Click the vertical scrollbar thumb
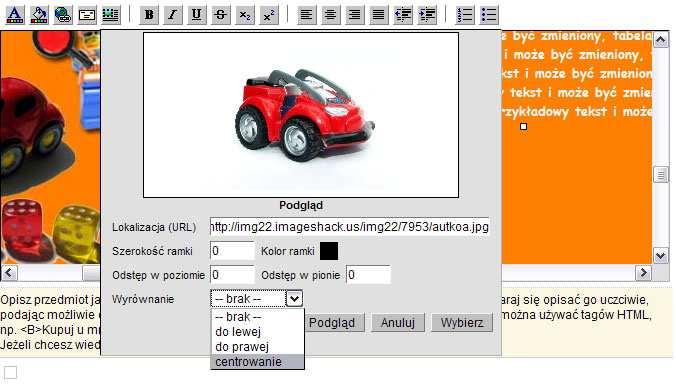The height and width of the screenshot is (384, 676). pos(661,175)
